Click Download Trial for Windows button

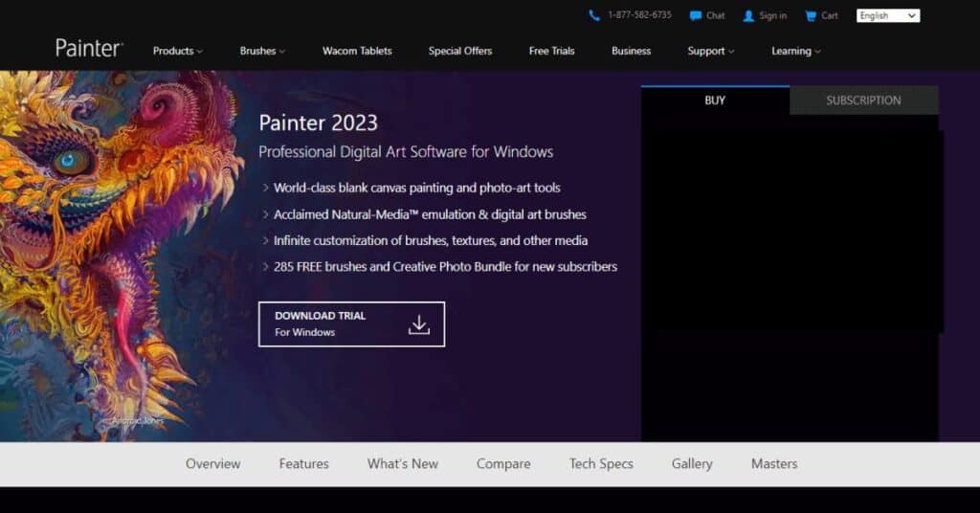pyautogui.click(x=351, y=324)
